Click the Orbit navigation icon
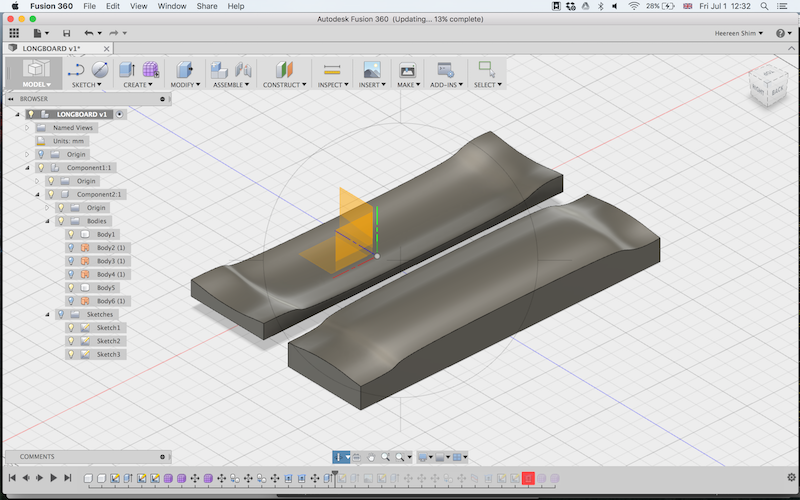Viewport: 800px width, 500px height. tap(339, 457)
